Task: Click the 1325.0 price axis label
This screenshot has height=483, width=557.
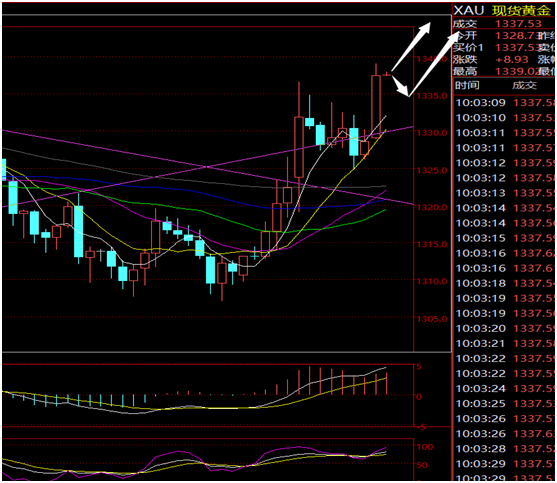Action: pos(432,170)
